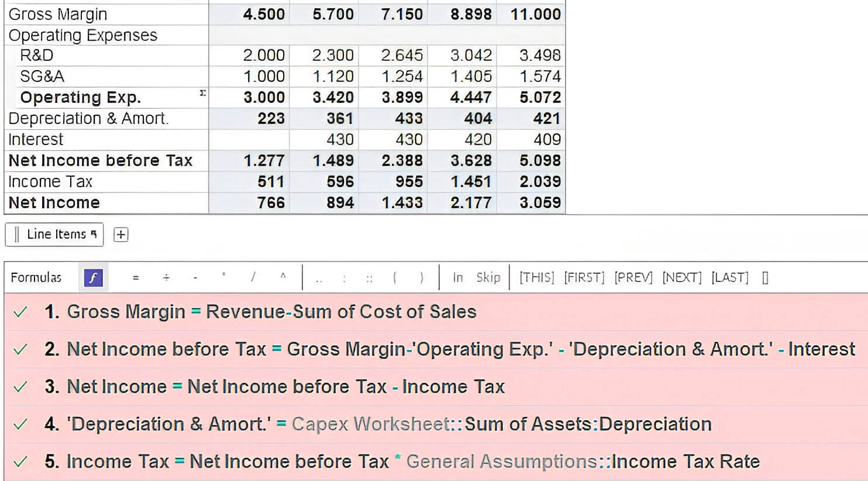Screen dimensions: 868x481
Task: Expand the sum icon beside Operating Exp.
Action: (x=202, y=93)
